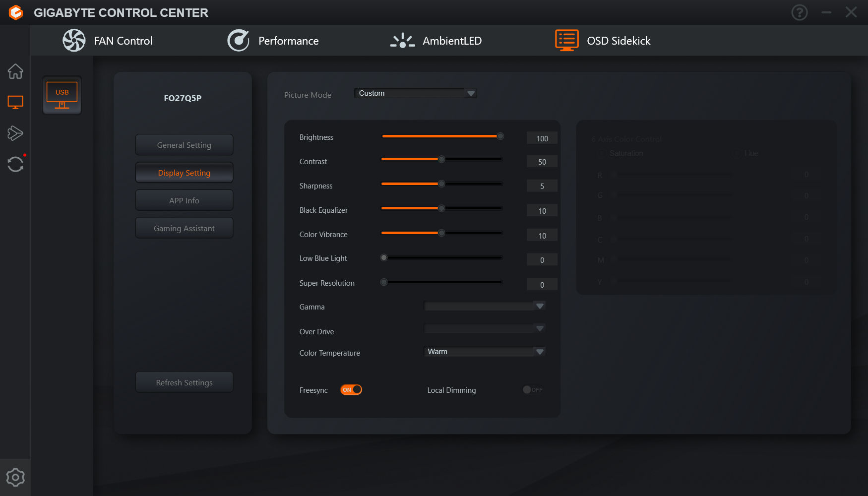The image size is (868, 496).
Task: Click the Color Vibrance value field
Action: pyautogui.click(x=542, y=236)
